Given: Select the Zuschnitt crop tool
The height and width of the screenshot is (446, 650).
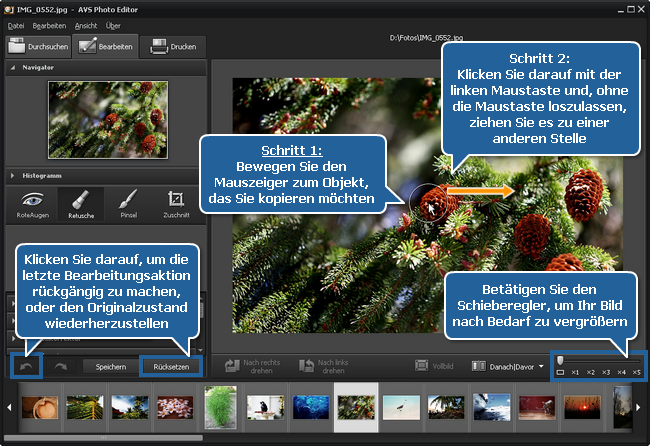Looking at the screenshot, I should click(x=176, y=203).
